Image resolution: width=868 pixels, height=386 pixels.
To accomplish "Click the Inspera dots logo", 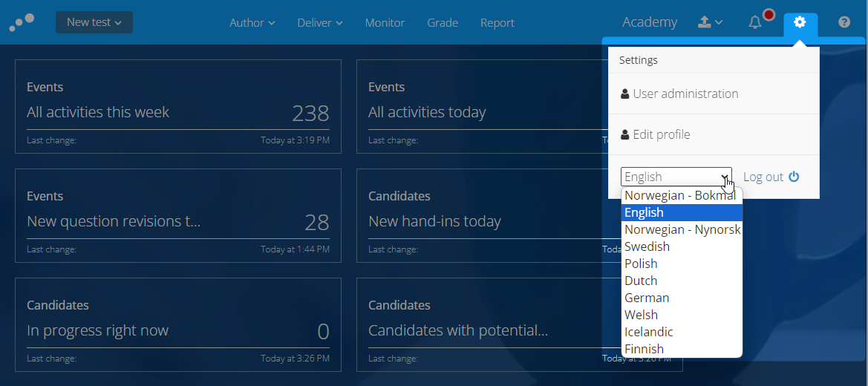I will (x=22, y=23).
